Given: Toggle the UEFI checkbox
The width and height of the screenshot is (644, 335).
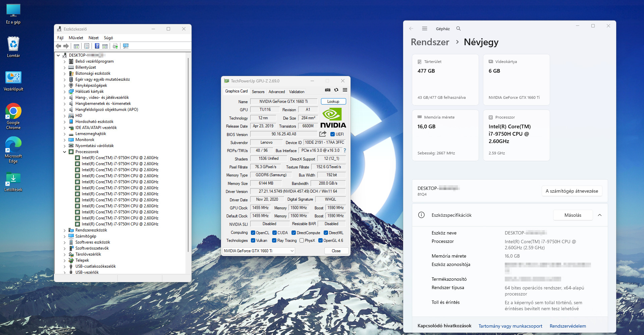Looking at the screenshot, I should tap(333, 134).
